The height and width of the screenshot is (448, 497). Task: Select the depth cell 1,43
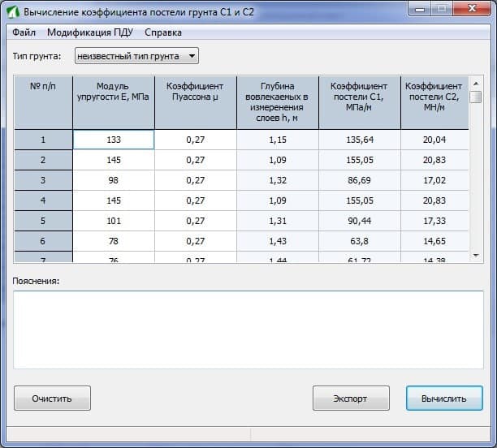[278, 241]
